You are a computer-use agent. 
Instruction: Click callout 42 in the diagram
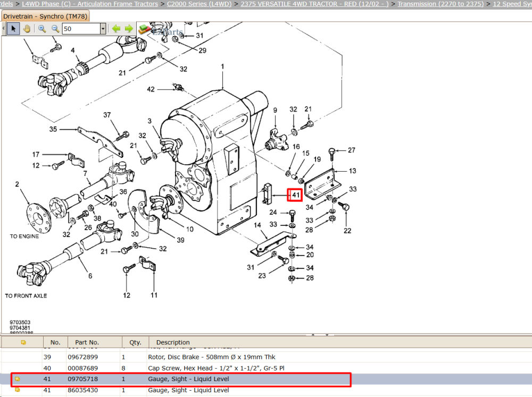(x=151, y=89)
